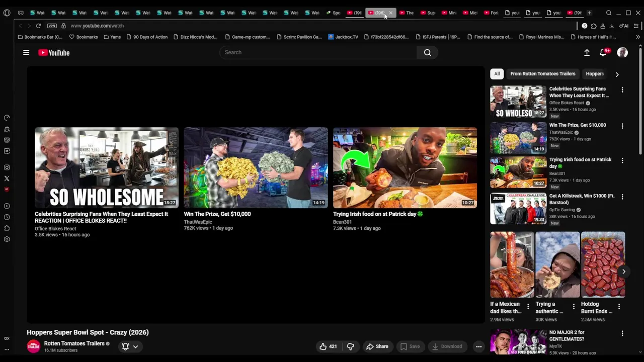Open the 90 Days of Action bookmark

(147, 37)
